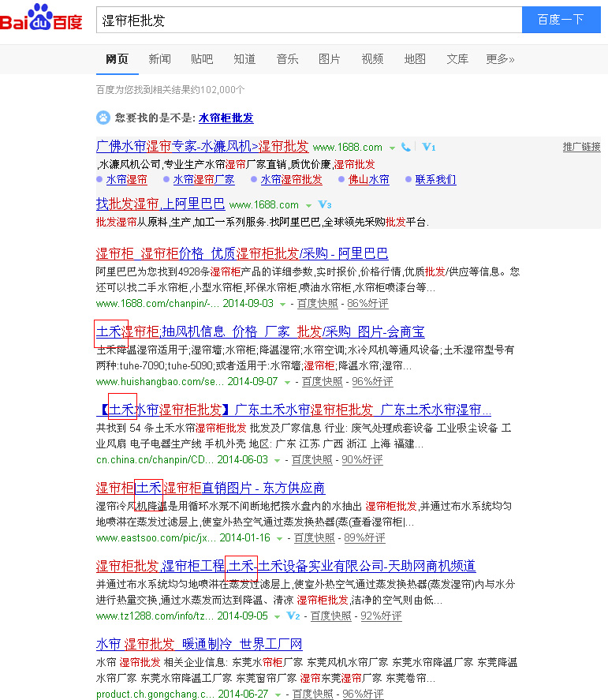
Task: Open arrow menu after tz1288.com 2014-09-05
Action: coord(278,617)
